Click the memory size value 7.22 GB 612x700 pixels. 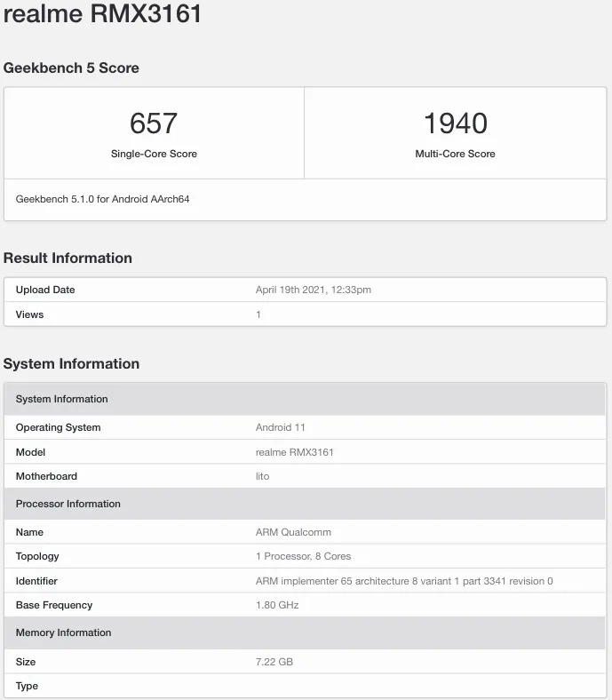274,662
